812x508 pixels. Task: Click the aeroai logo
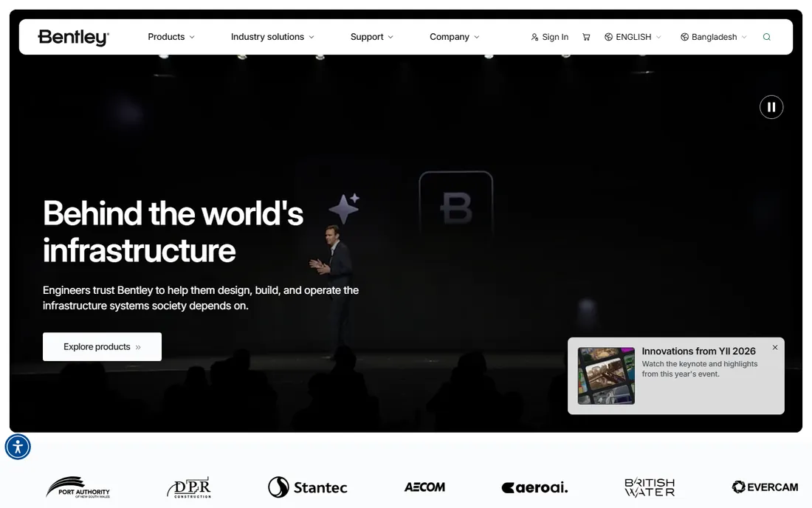pyautogui.click(x=534, y=487)
